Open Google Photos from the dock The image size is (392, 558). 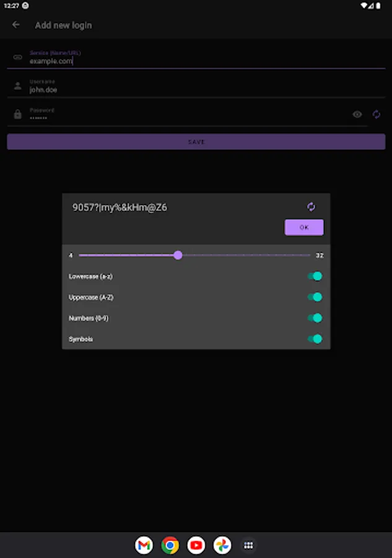click(222, 545)
